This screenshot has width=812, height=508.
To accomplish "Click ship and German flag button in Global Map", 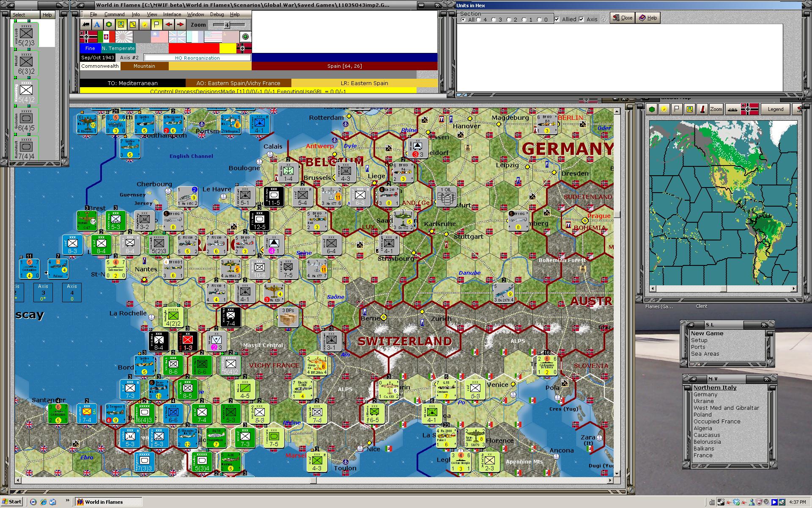I will 742,109.
